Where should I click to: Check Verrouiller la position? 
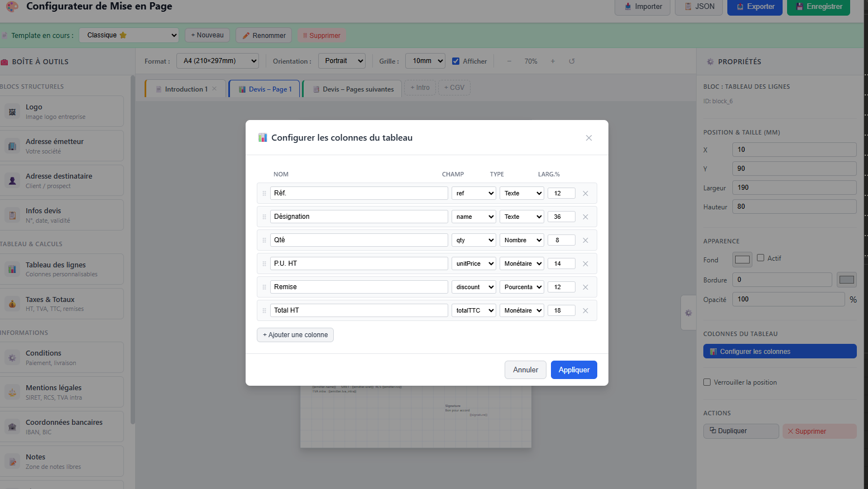pyautogui.click(x=707, y=382)
